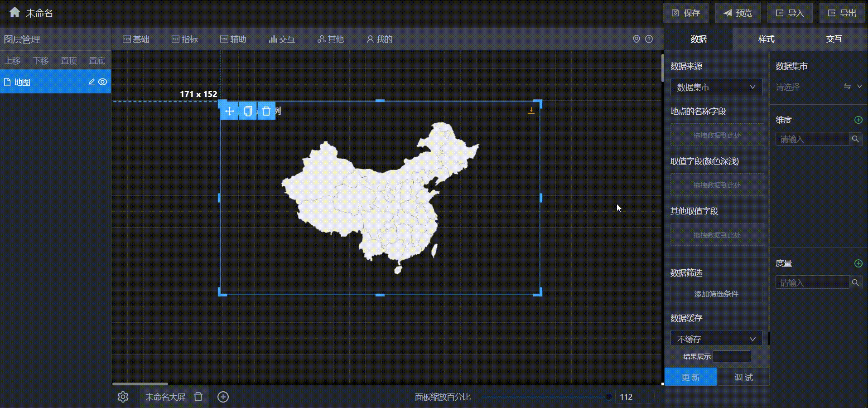
Task: Click the 添加筛选条件 button
Action: click(x=716, y=294)
